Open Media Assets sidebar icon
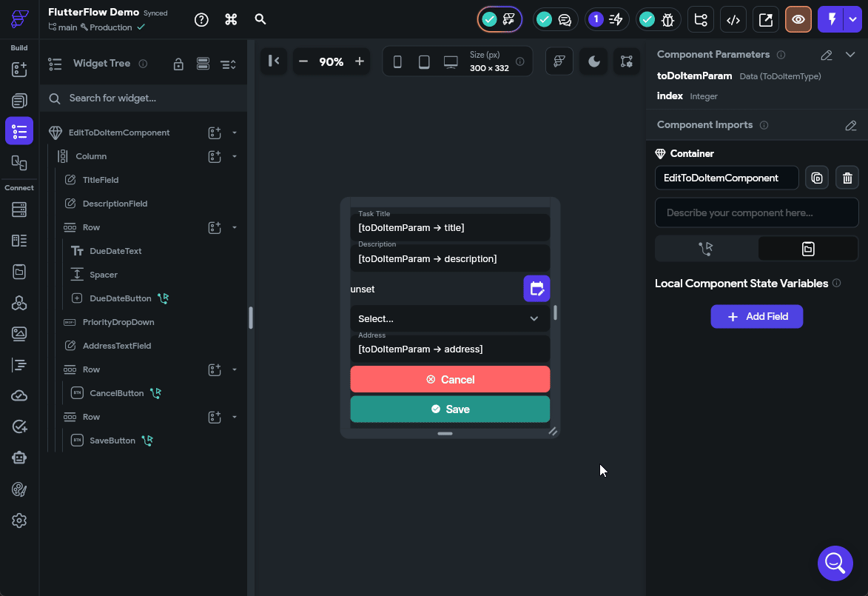Screen dimensions: 868x596 tap(19, 333)
